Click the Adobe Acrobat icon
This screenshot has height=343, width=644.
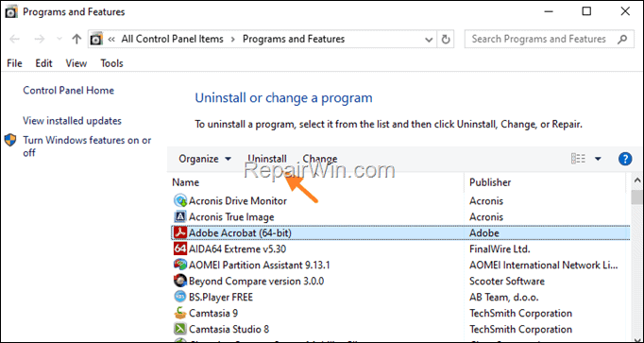[180, 232]
